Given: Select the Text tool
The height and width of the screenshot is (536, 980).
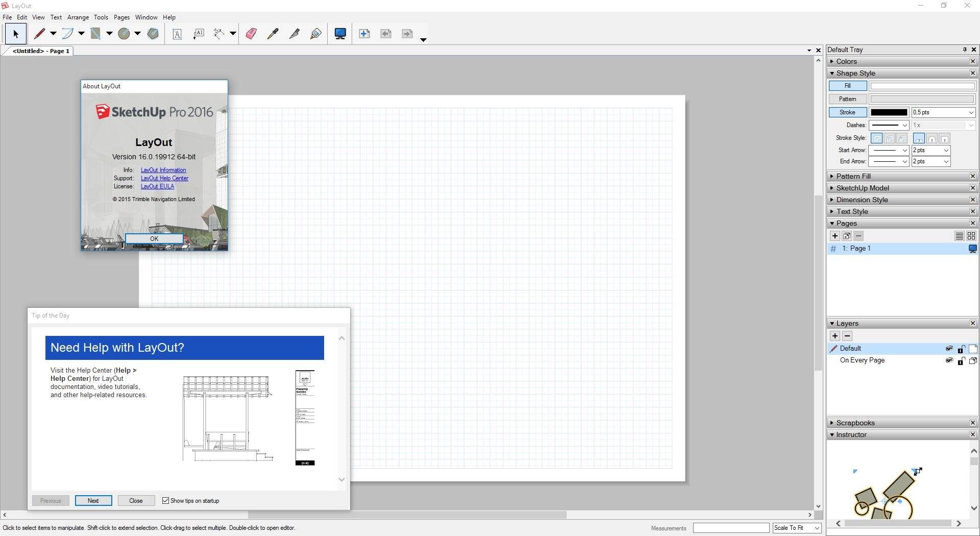Looking at the screenshot, I should [177, 34].
